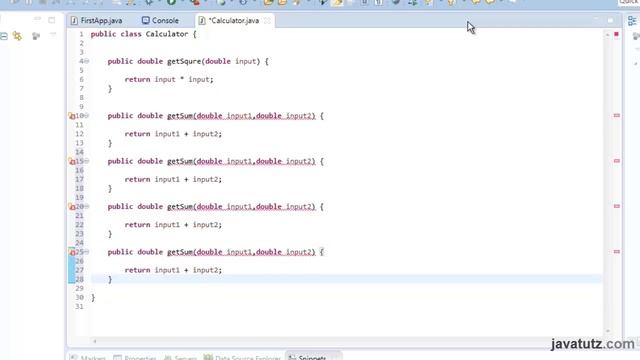Minimize the left explorer panel
640x360 pixels.
coord(37,19)
